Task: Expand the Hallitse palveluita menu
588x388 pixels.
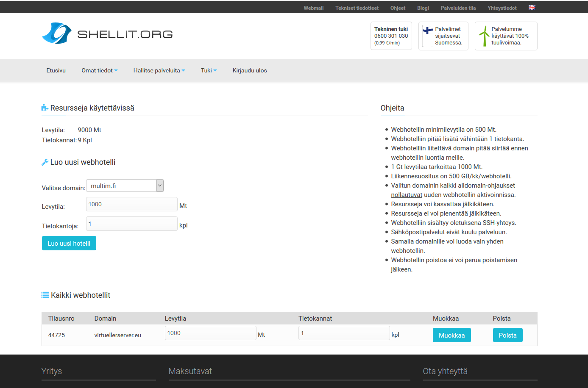Action: [159, 70]
